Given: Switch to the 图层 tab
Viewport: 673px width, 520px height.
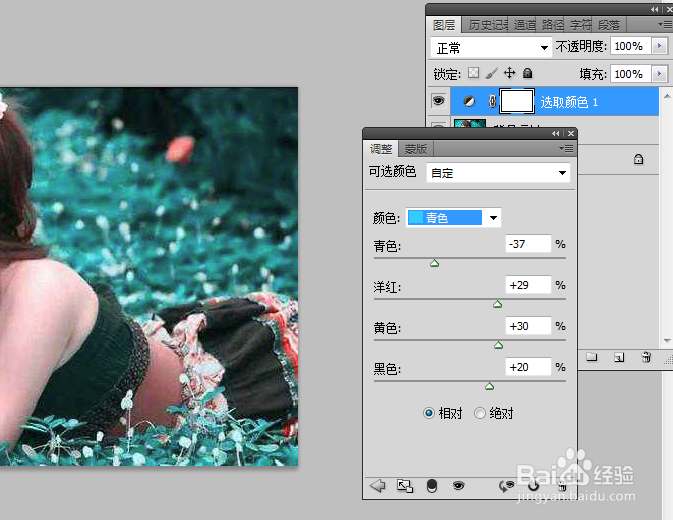Looking at the screenshot, I should coord(444,25).
